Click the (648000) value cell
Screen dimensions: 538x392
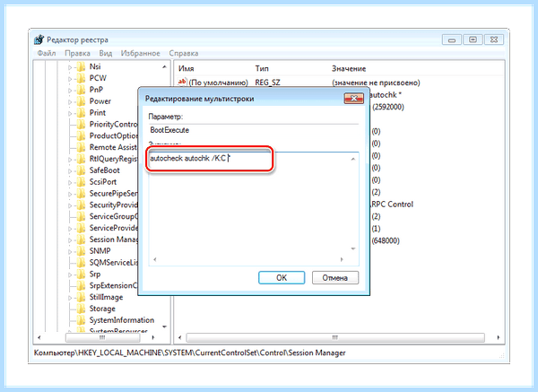click(386, 240)
